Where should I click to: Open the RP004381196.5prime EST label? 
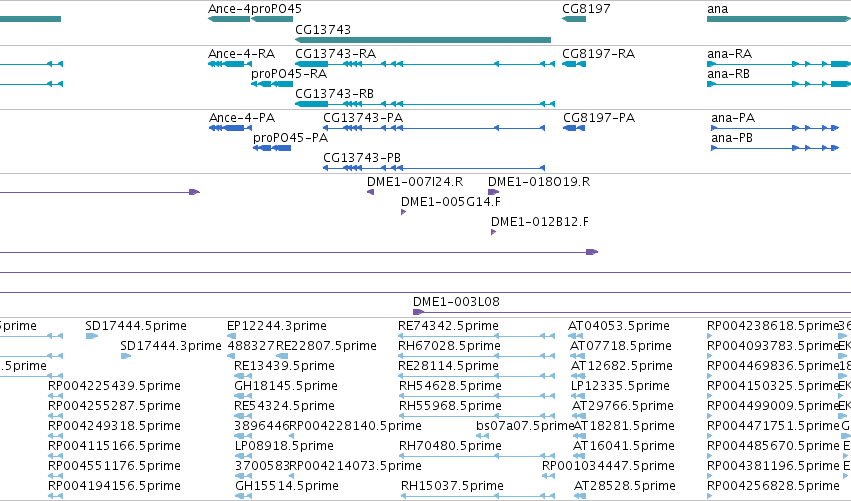click(773, 466)
